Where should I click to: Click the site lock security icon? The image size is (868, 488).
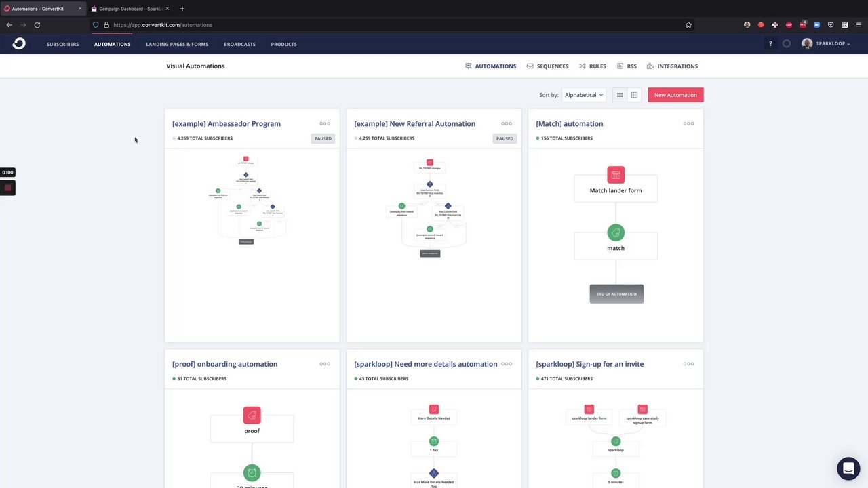click(106, 25)
